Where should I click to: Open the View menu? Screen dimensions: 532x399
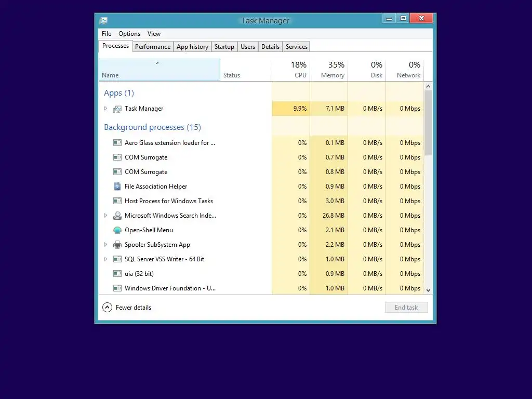point(154,34)
